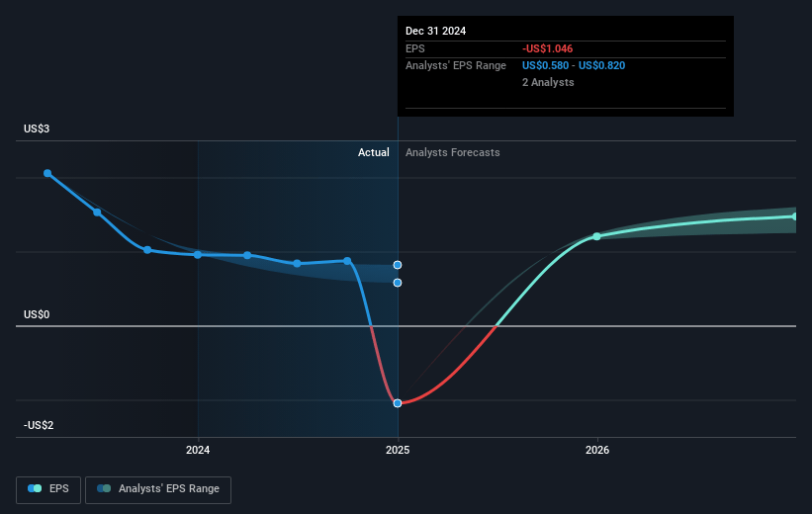
Task: Click the US$0 y-axis label
Action: (37, 314)
